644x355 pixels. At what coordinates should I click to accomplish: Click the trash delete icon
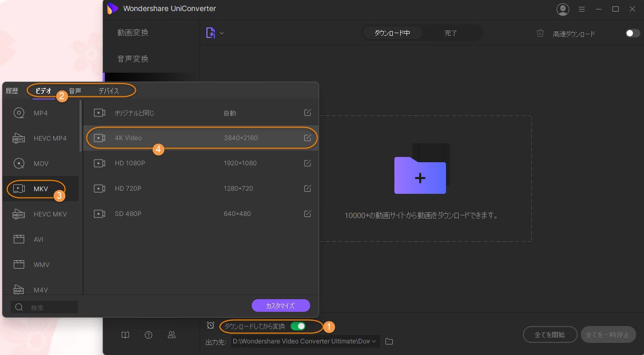tap(540, 33)
